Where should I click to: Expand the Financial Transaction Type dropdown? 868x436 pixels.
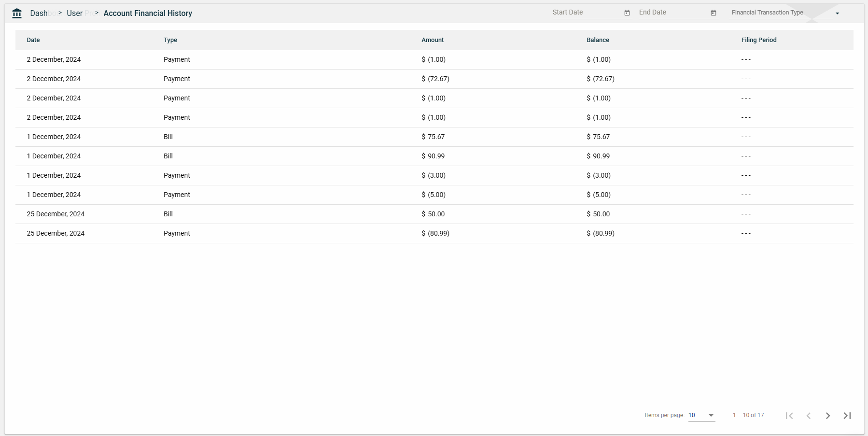tap(837, 13)
